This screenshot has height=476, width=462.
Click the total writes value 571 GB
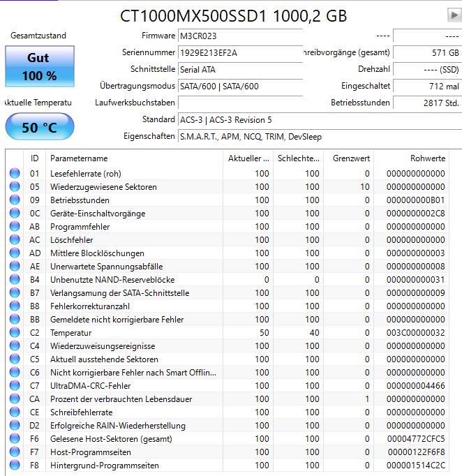(427, 52)
